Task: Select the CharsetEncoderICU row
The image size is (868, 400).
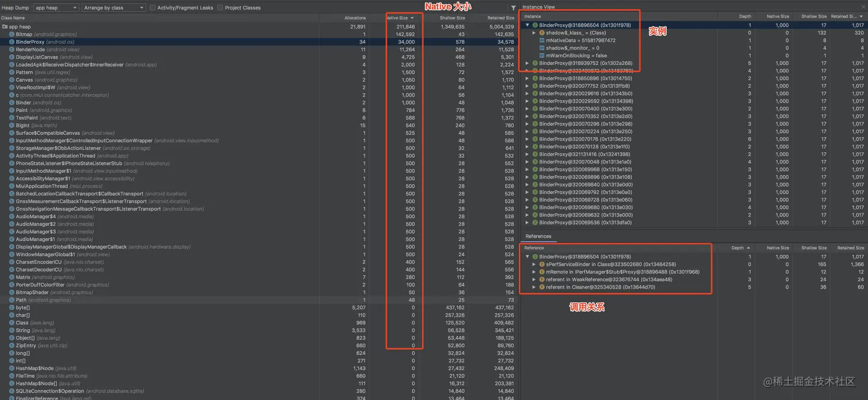Action: click(x=258, y=262)
